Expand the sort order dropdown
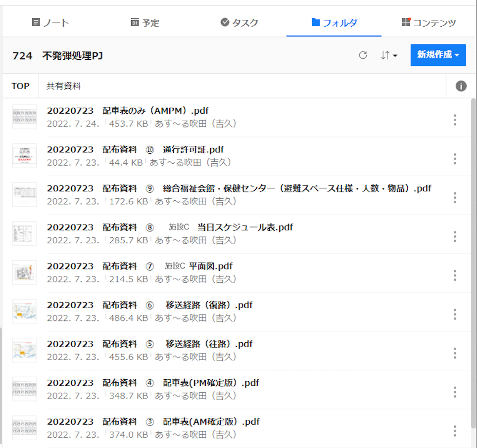Viewport: 477px width, 448px height. tap(389, 55)
